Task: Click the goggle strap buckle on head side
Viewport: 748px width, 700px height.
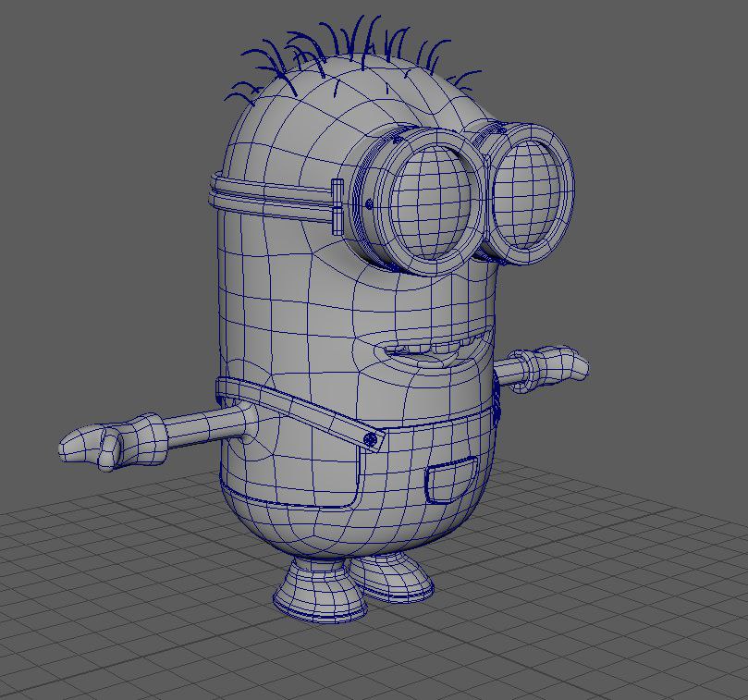Action: (337, 206)
